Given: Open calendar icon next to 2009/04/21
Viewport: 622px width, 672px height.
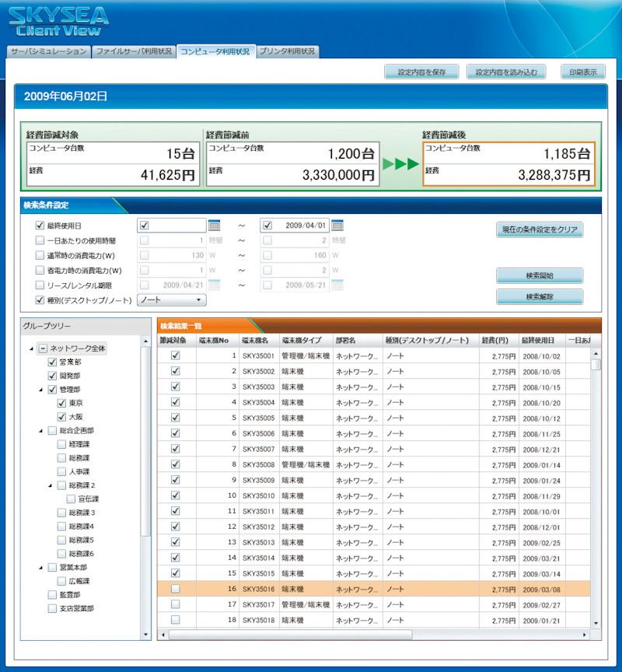Looking at the screenshot, I should pos(214,285).
